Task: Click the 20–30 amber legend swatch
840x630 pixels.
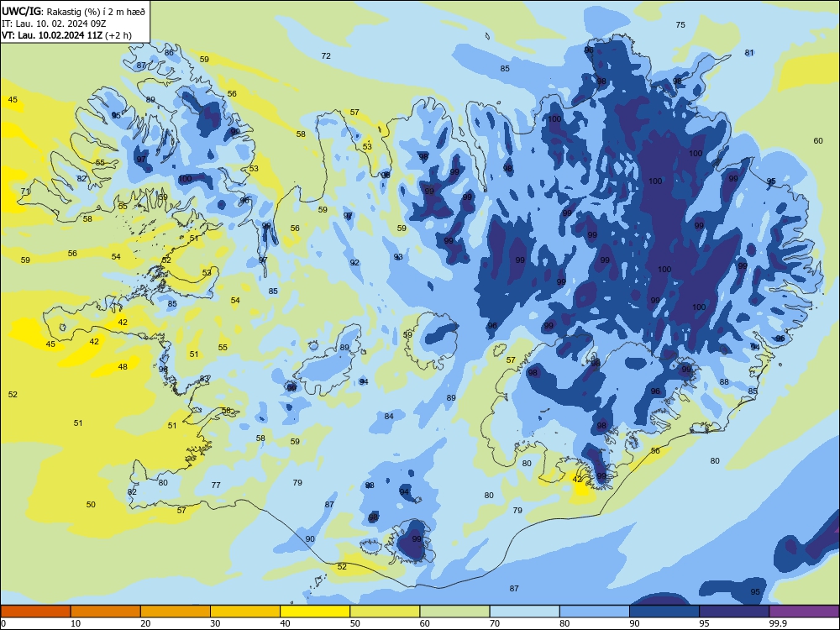Action: click(x=176, y=612)
